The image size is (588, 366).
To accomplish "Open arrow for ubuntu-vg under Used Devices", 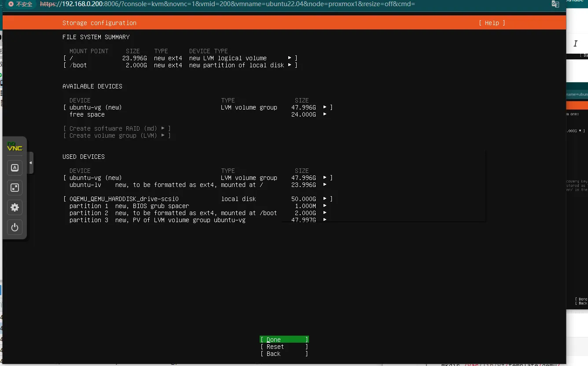I will click(325, 178).
